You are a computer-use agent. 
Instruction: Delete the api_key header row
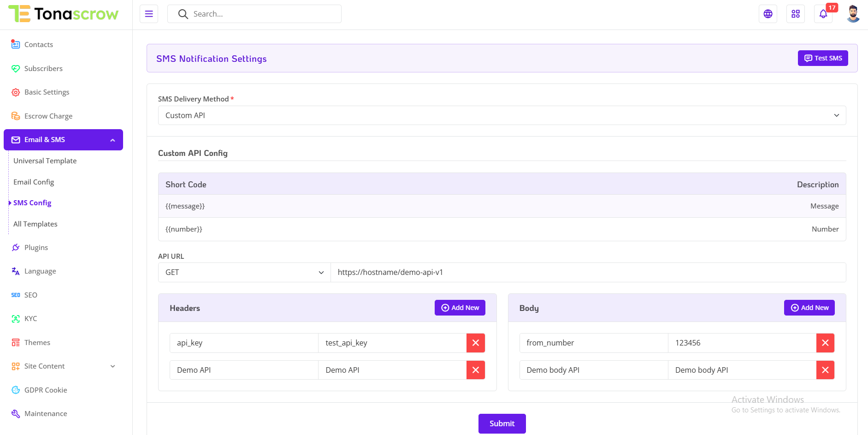476,343
